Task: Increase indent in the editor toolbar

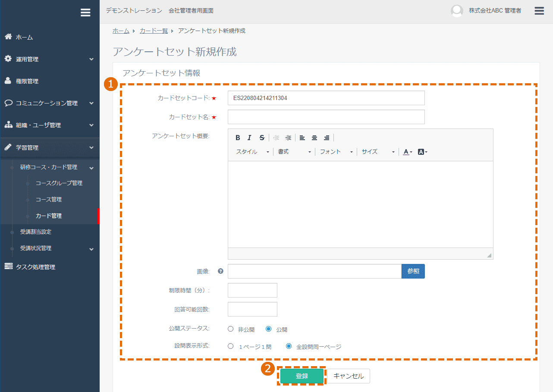Action: tap(288, 138)
